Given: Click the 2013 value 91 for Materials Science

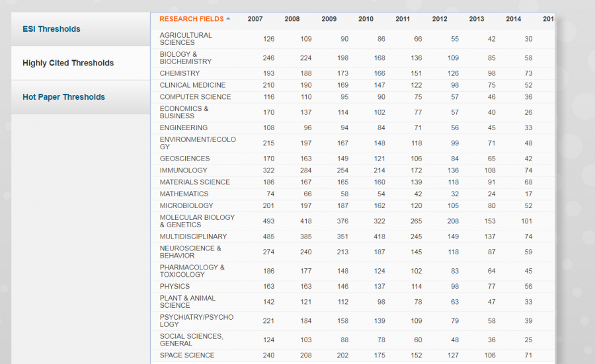Looking at the screenshot, I should [491, 182].
